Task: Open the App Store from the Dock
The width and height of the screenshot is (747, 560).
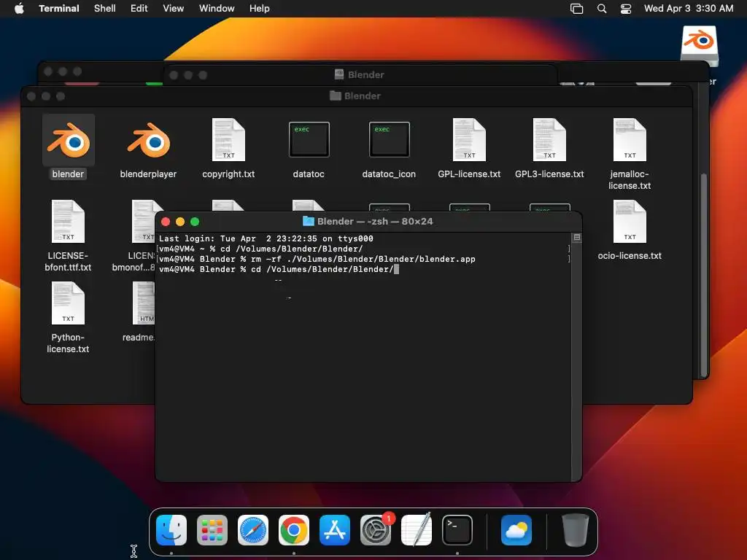Action: 334,530
